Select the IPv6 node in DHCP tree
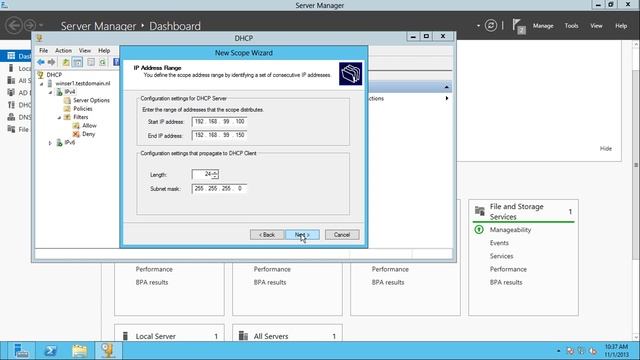This screenshot has height=360, width=640. (x=70, y=142)
